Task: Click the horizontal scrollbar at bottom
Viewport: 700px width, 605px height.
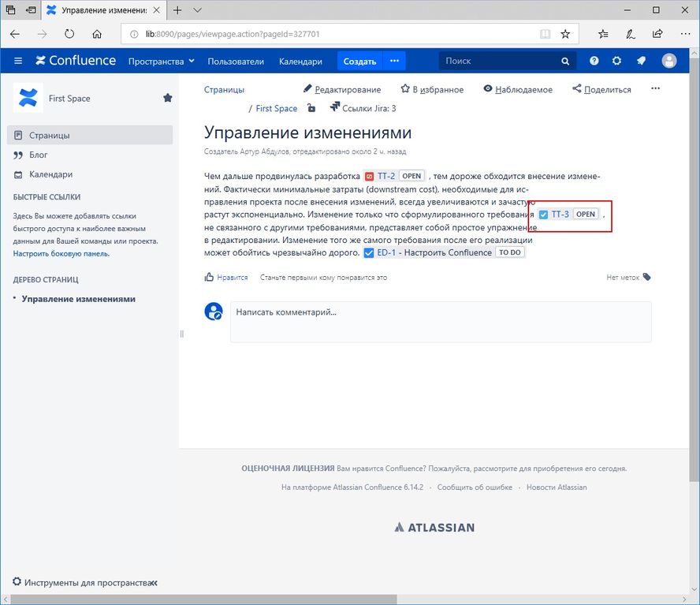Action: coord(203,599)
